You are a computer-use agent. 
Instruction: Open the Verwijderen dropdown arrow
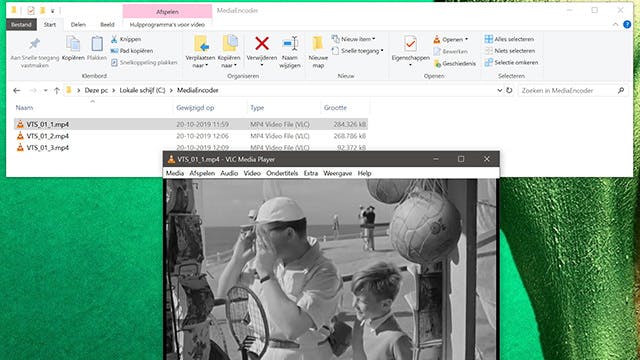(262, 64)
